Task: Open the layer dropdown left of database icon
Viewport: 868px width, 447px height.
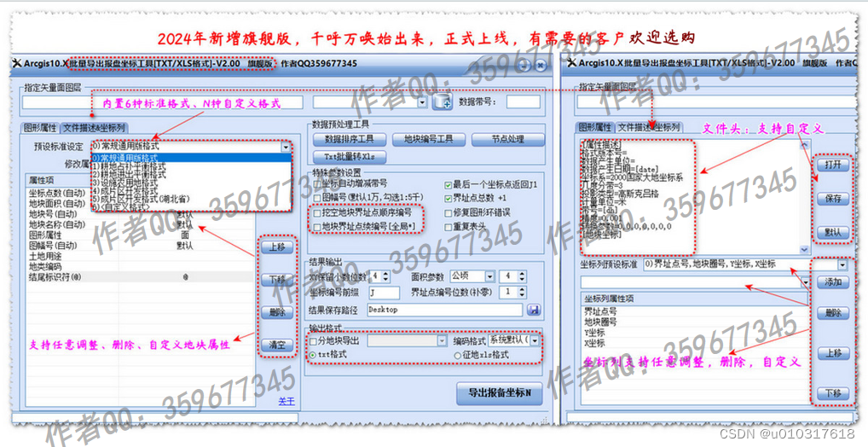Action: [422, 102]
